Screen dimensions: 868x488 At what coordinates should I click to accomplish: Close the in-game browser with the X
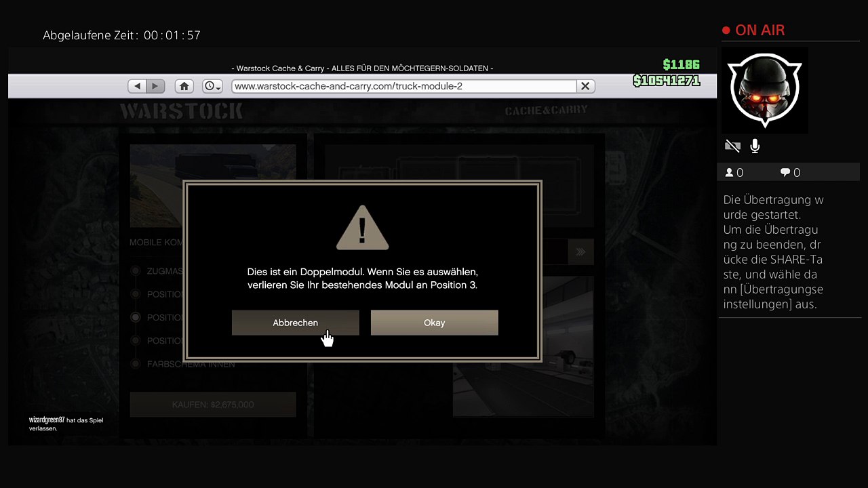point(585,86)
